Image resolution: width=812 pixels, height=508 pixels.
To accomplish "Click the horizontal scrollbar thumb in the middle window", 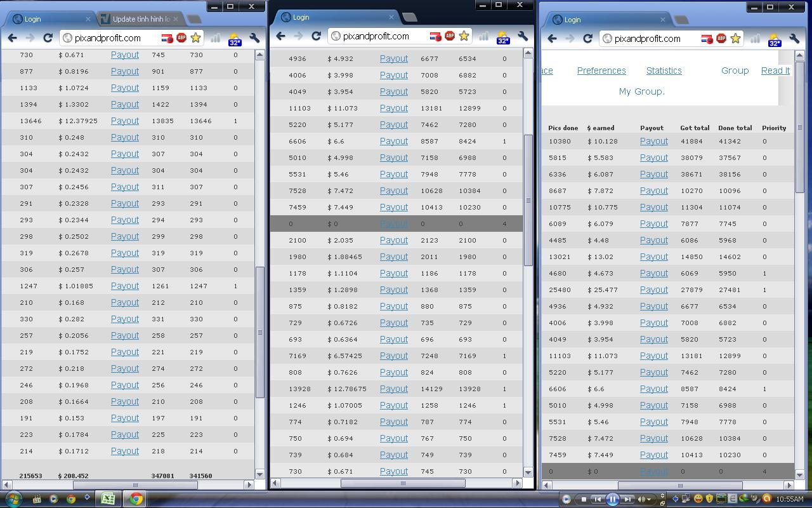I will pos(403,483).
